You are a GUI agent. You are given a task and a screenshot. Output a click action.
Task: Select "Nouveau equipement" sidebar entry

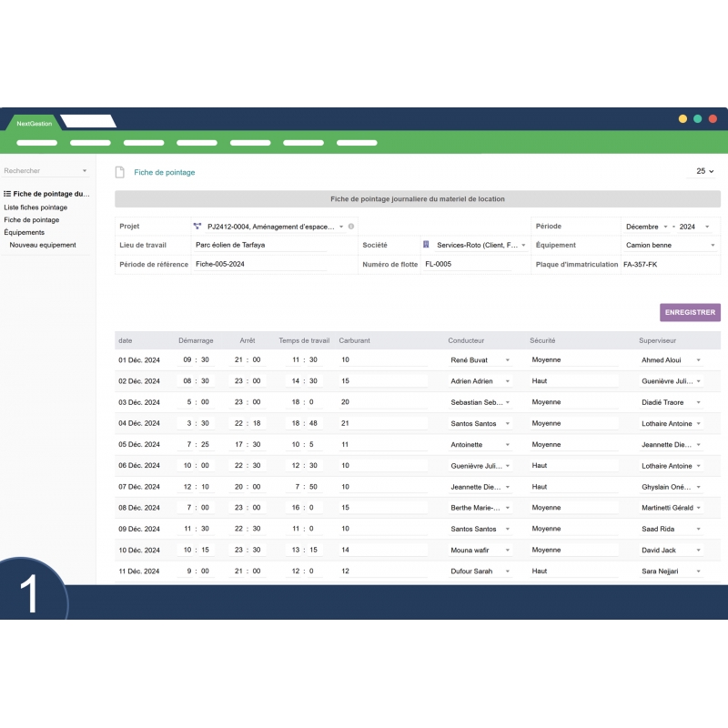44,245
